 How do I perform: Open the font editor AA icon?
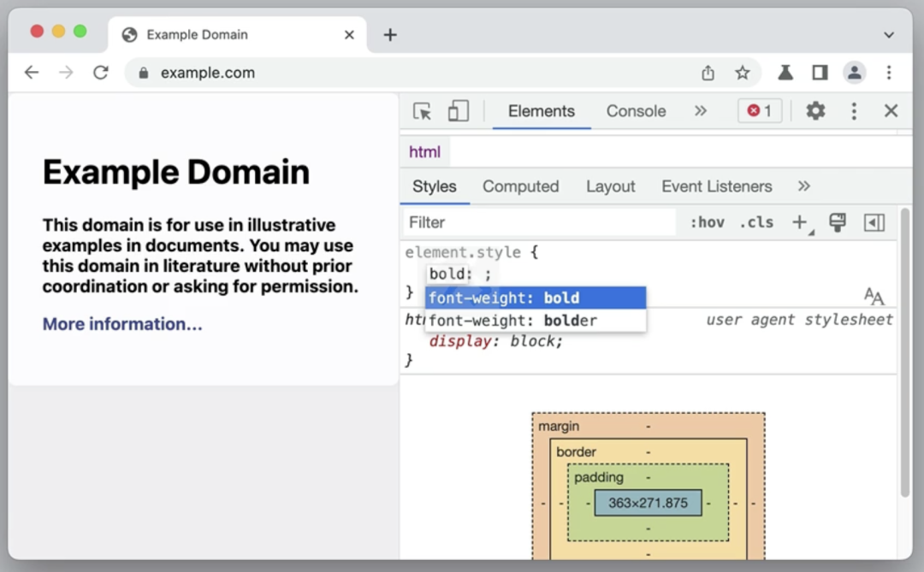click(874, 296)
